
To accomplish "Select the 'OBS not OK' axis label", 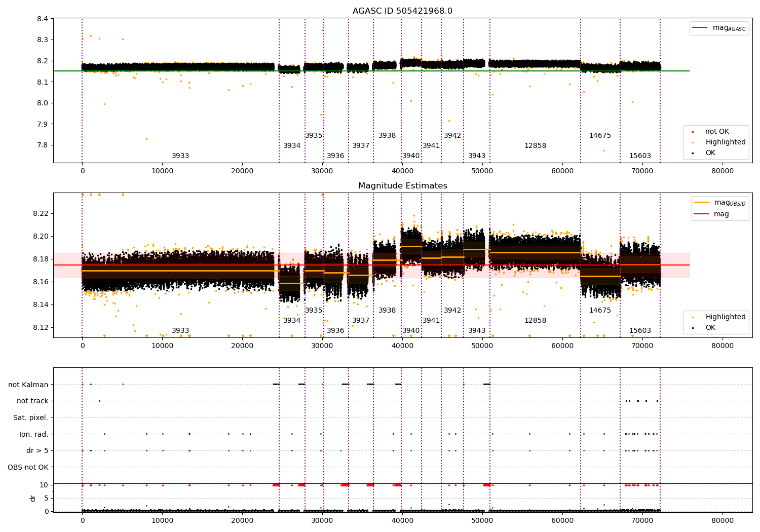I will pos(28,467).
